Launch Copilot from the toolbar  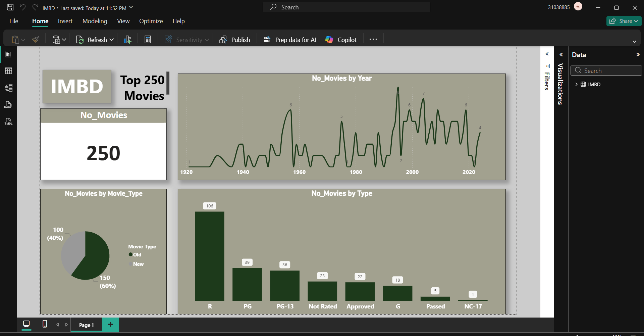coord(341,39)
